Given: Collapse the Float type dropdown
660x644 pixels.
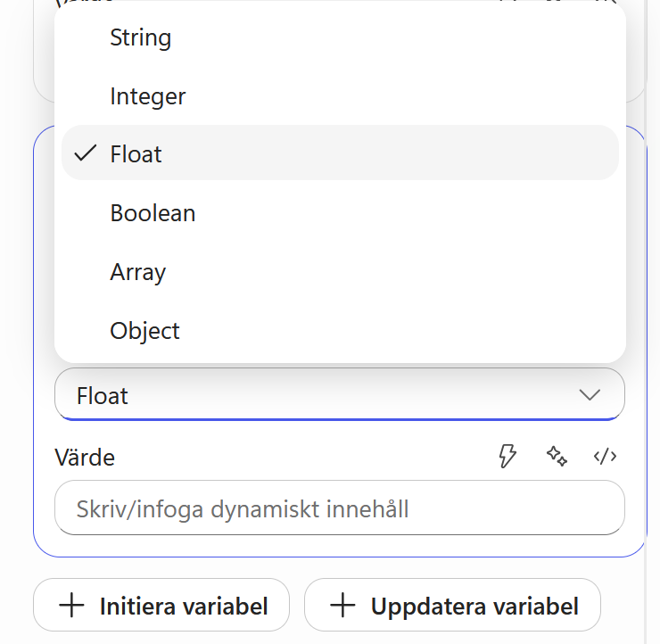Looking at the screenshot, I should [340, 394].
